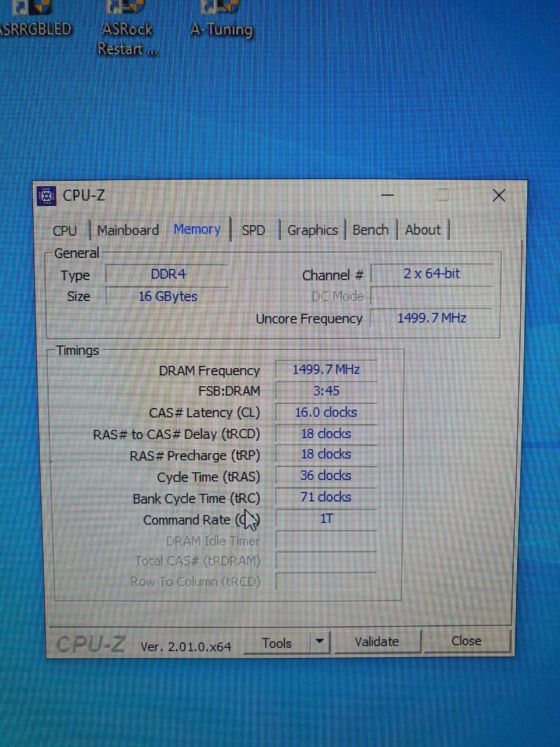Select the Memory tab
The height and width of the screenshot is (747, 560).
[197, 229]
